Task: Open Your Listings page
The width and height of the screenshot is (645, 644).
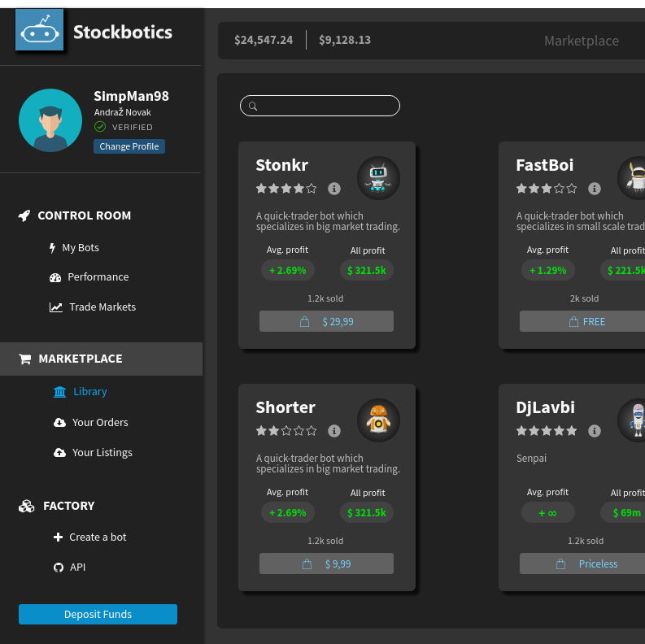Action: tap(102, 453)
